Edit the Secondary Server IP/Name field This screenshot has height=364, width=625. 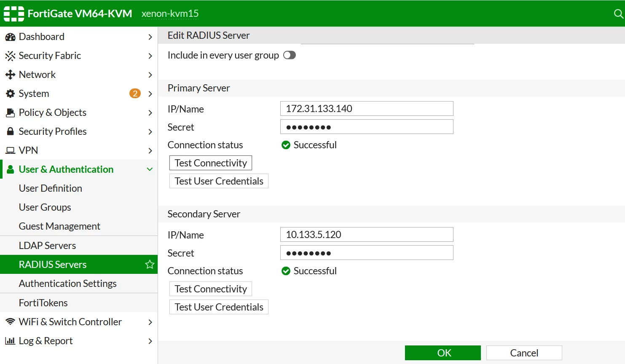pyautogui.click(x=367, y=235)
